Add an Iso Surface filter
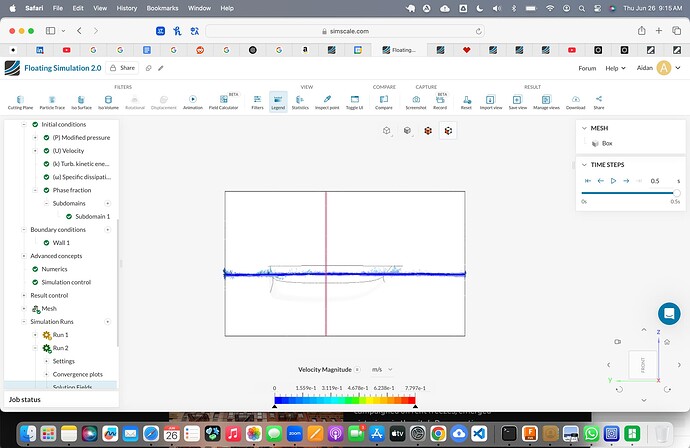This screenshot has height=448, width=690. pyautogui.click(x=81, y=103)
